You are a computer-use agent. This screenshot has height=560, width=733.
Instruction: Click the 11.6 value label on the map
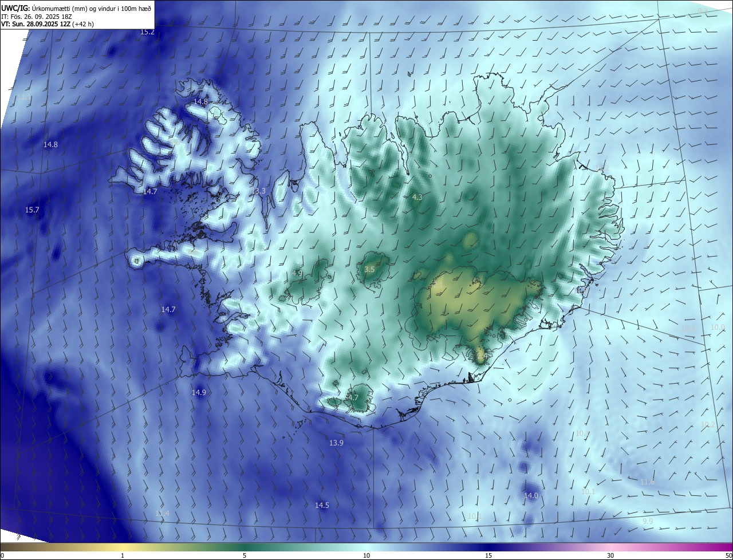(647, 482)
